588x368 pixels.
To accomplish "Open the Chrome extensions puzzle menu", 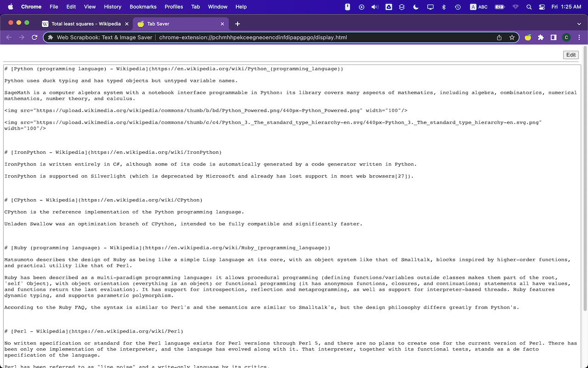I will (x=540, y=37).
